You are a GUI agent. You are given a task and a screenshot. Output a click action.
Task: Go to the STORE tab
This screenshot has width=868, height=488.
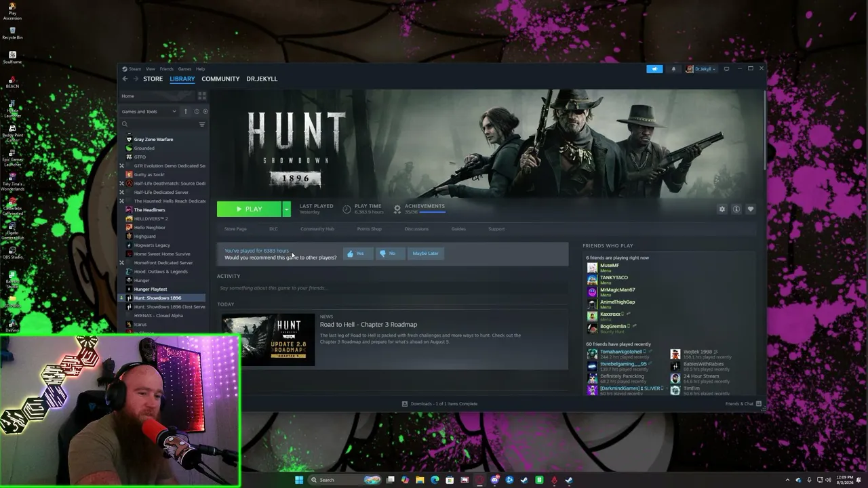(153, 79)
